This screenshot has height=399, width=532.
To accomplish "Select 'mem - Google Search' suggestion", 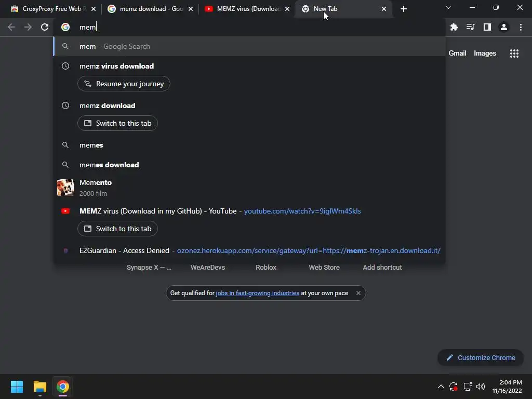I will coord(249,46).
